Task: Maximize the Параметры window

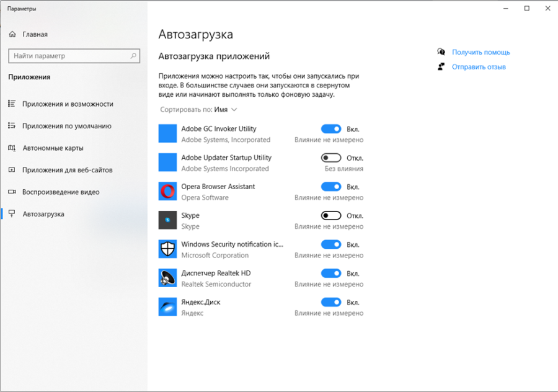Action: coord(526,9)
